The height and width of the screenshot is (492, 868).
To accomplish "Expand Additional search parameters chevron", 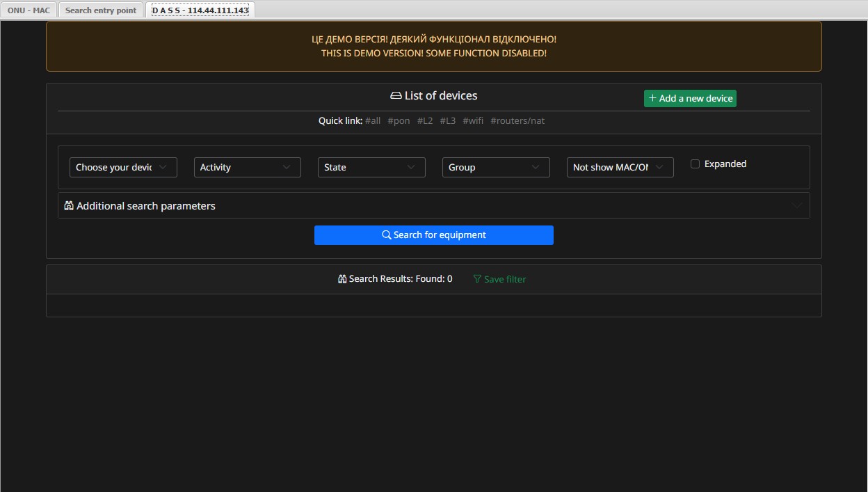I will click(797, 205).
